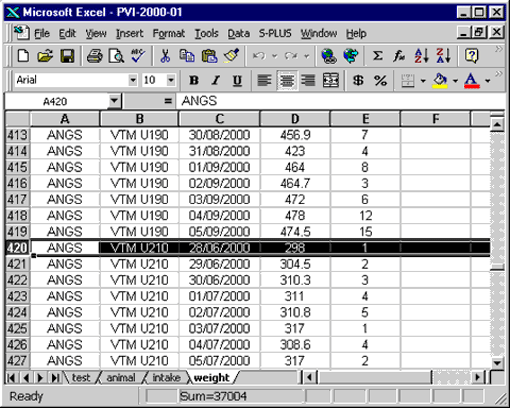Toggle italic formatting
This screenshot has width=510, height=408.
click(216, 80)
